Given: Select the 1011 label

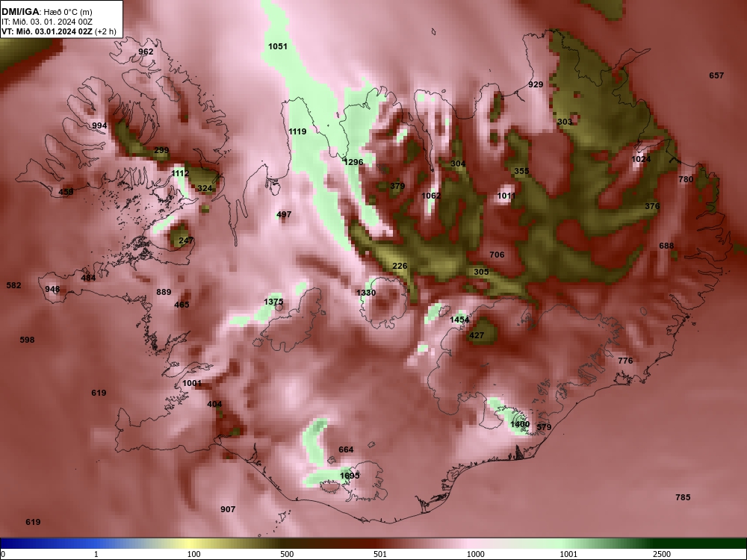Looking at the screenshot, I should pos(506,195).
